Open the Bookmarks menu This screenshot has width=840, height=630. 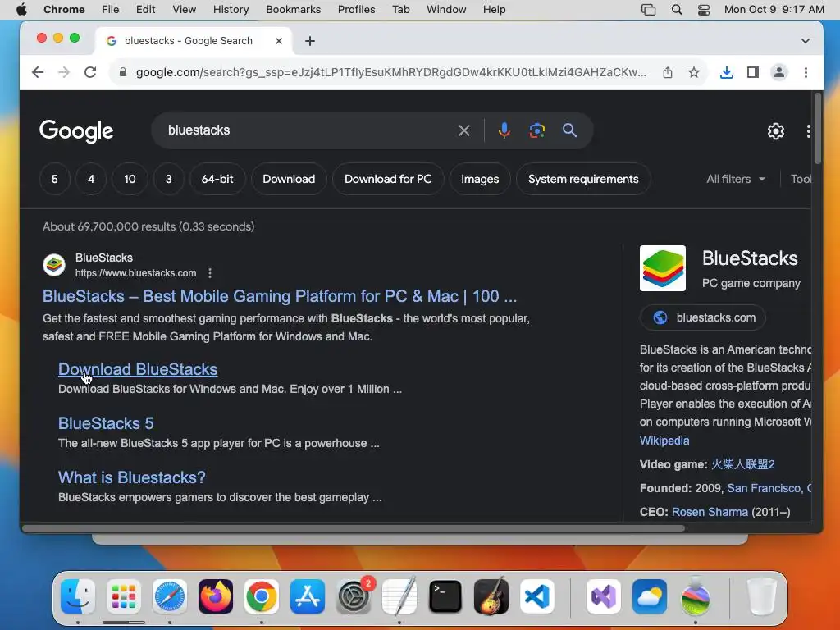[293, 10]
